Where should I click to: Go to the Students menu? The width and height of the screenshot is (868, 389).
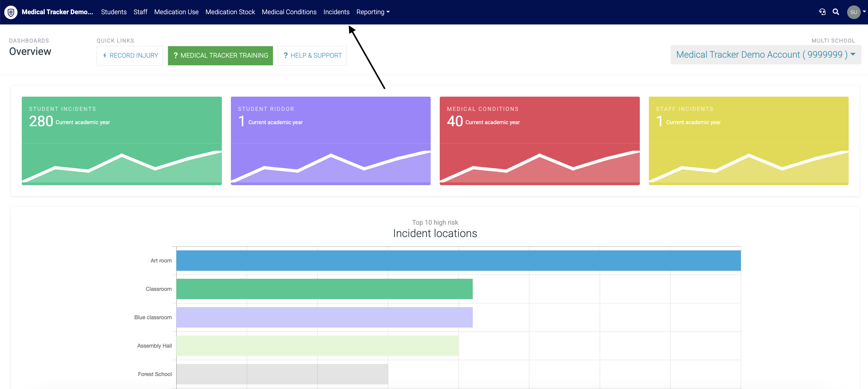coord(114,12)
